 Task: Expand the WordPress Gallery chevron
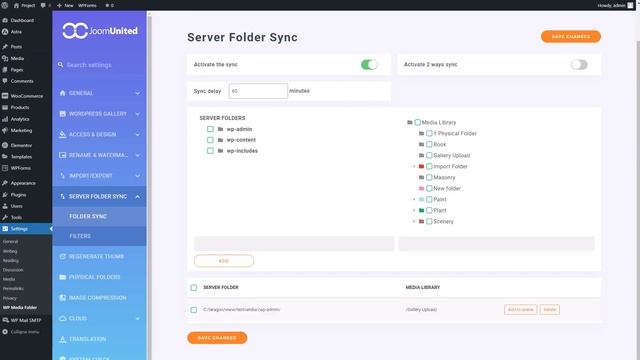pos(138,114)
